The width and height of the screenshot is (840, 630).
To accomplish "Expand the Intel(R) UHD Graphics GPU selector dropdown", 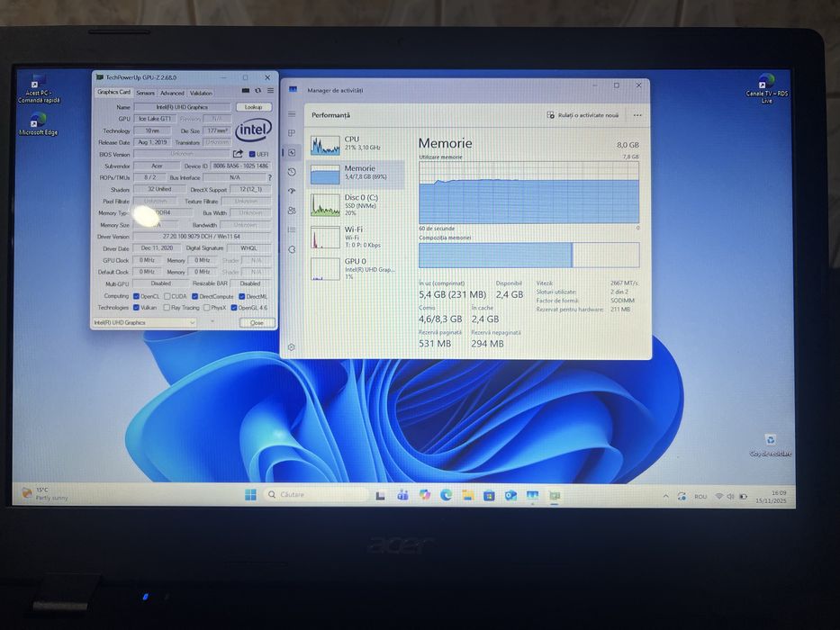I will point(145,322).
